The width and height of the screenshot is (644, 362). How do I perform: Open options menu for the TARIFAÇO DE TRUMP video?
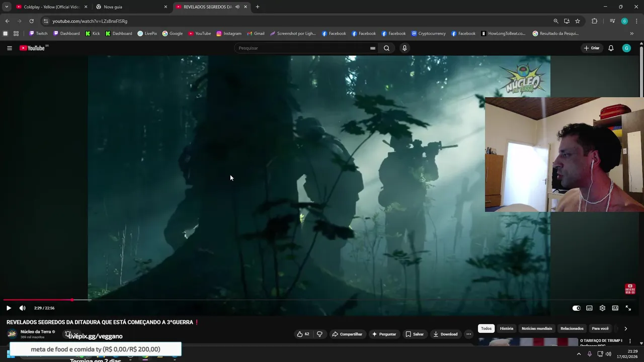pos(630,341)
